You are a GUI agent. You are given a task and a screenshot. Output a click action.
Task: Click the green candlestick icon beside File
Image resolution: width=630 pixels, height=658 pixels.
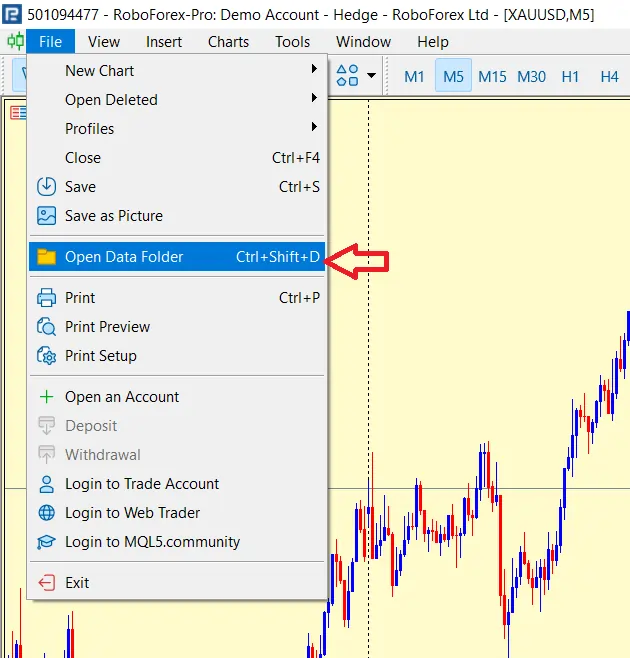(16, 42)
